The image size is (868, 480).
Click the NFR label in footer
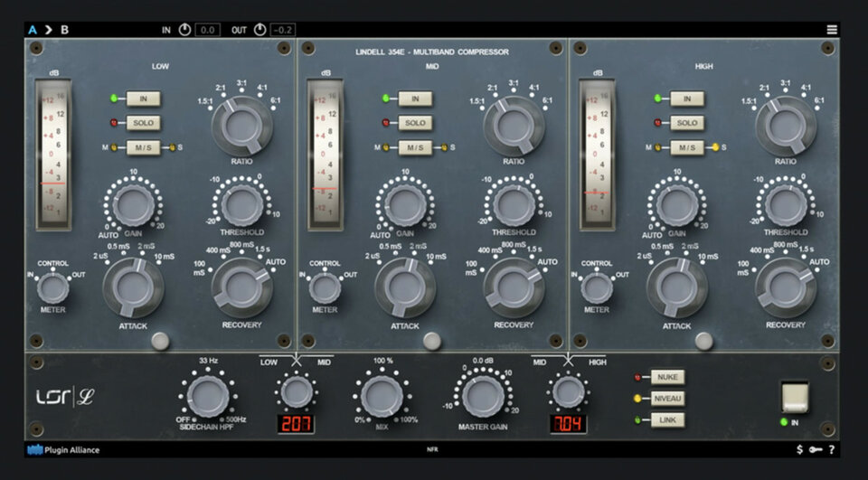coord(433,450)
